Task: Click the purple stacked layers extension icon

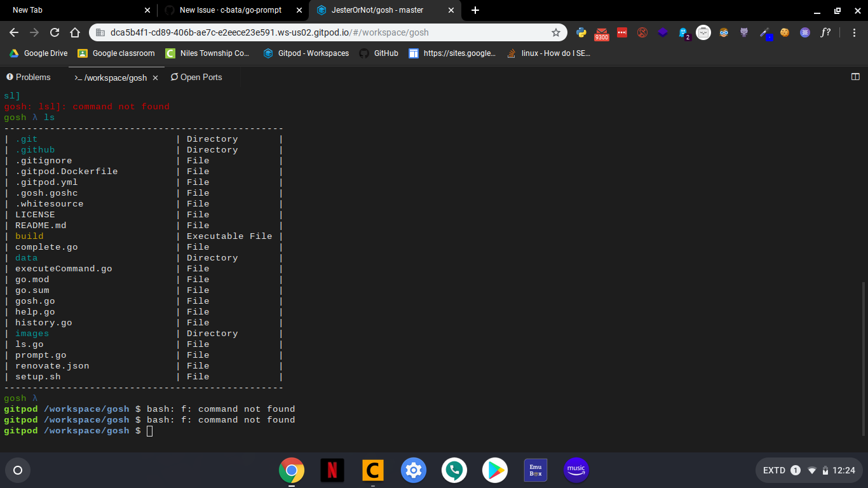Action: (x=663, y=32)
